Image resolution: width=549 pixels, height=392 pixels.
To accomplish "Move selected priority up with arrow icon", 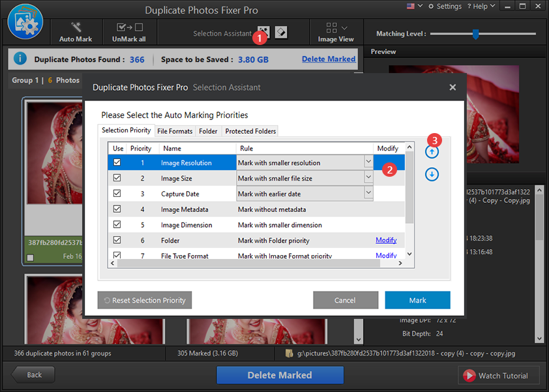I will (x=432, y=152).
